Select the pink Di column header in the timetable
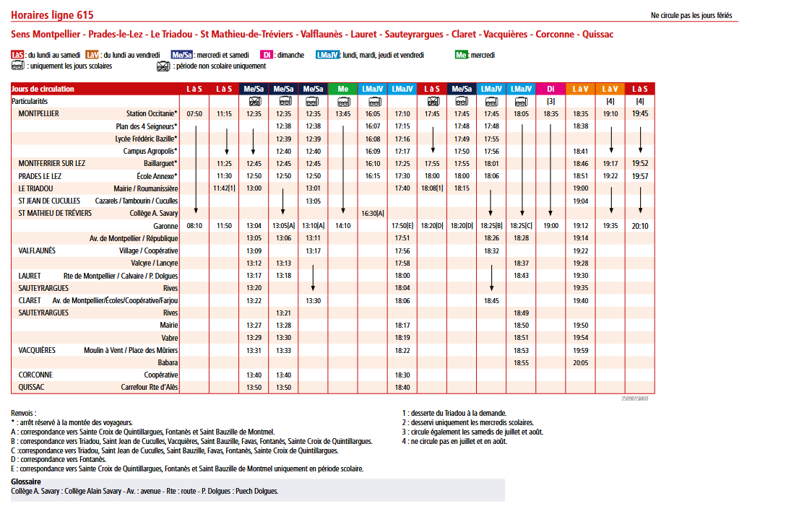Viewport: 786px width, 532px height. tap(550, 89)
